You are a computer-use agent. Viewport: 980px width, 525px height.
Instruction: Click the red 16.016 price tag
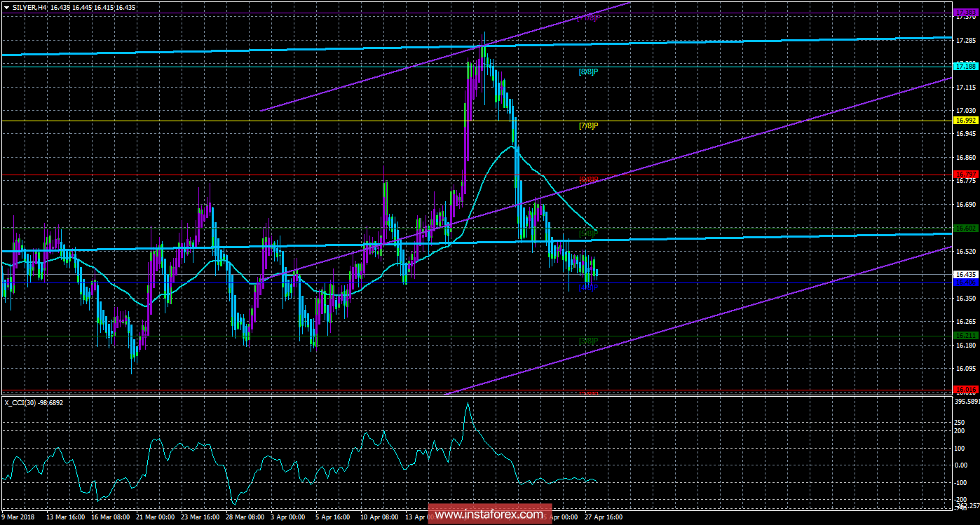point(965,389)
